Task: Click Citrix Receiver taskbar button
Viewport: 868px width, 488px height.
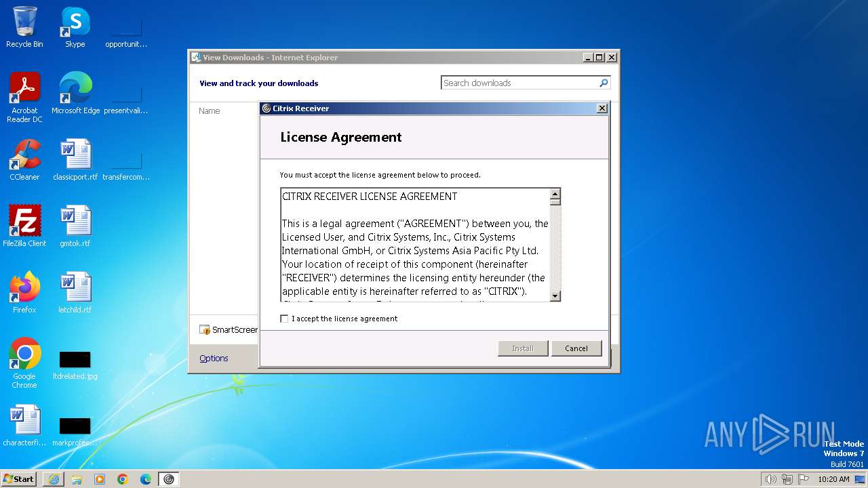Action: point(169,479)
